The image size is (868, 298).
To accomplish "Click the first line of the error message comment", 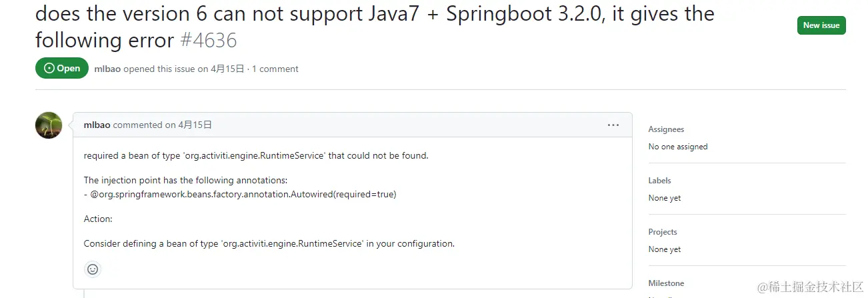I will click(256, 155).
